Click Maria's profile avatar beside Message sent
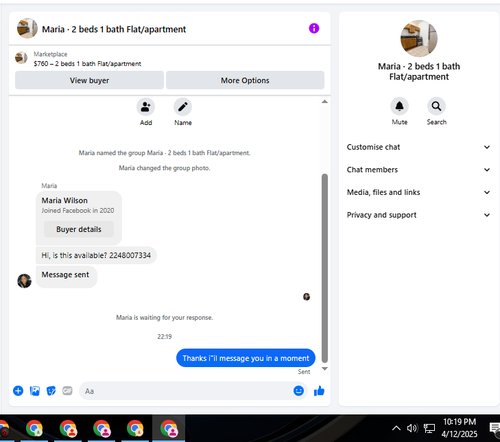The height and width of the screenshot is (442, 500). 24,281
